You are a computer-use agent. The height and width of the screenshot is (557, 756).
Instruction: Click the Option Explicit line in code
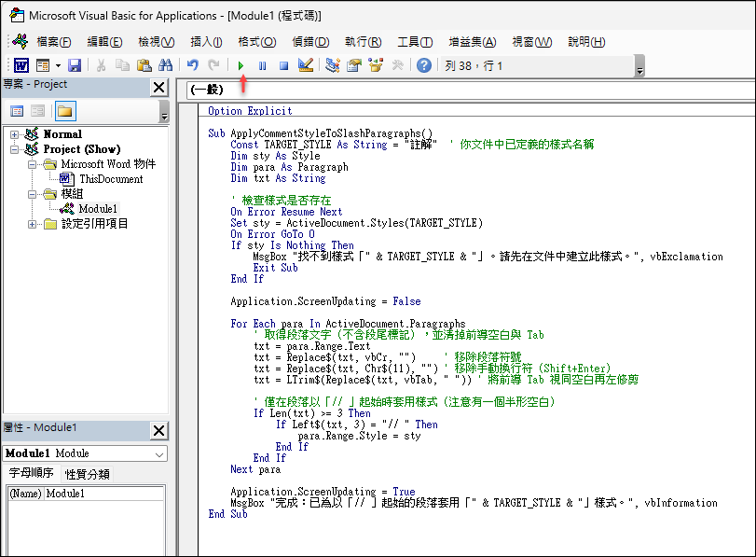click(x=250, y=111)
